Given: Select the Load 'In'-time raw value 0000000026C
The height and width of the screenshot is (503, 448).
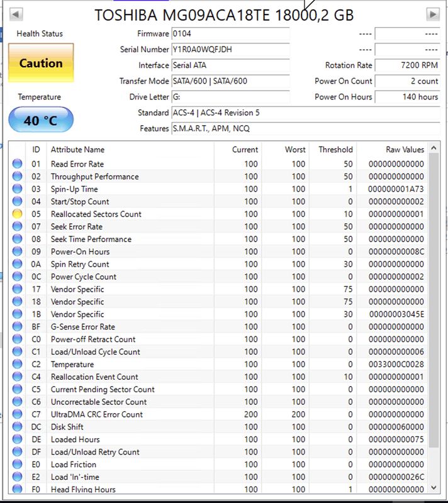Looking at the screenshot, I should tap(396, 477).
